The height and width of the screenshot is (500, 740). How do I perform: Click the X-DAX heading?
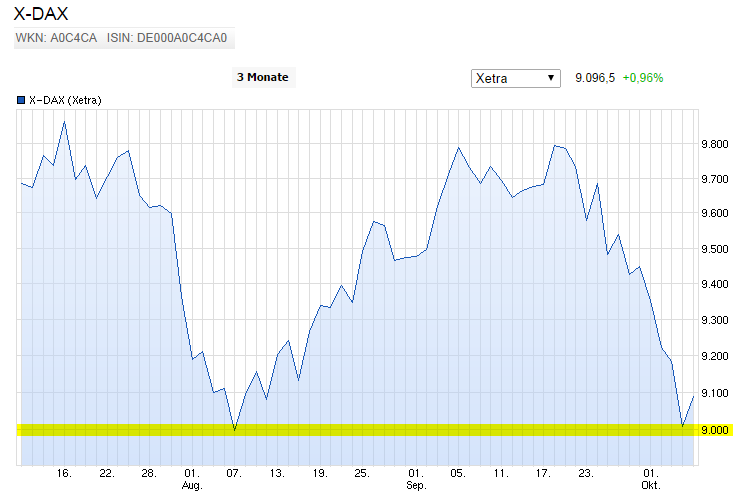coord(41,14)
